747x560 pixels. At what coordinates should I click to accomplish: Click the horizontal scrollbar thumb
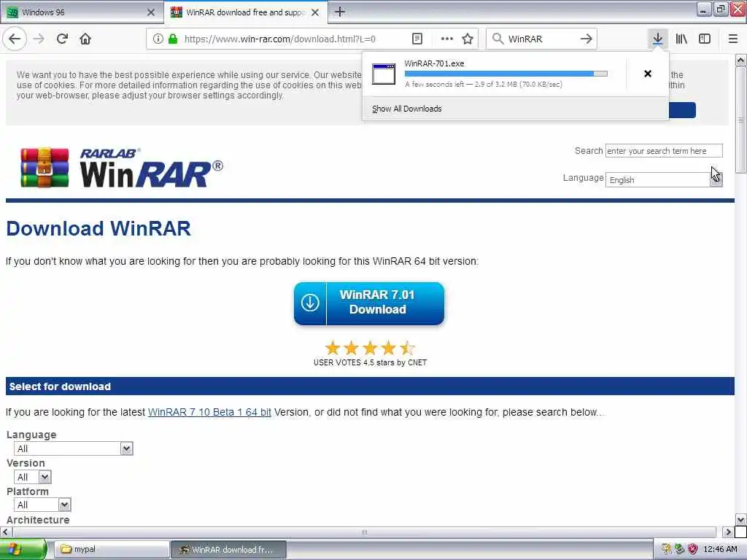[363, 532]
